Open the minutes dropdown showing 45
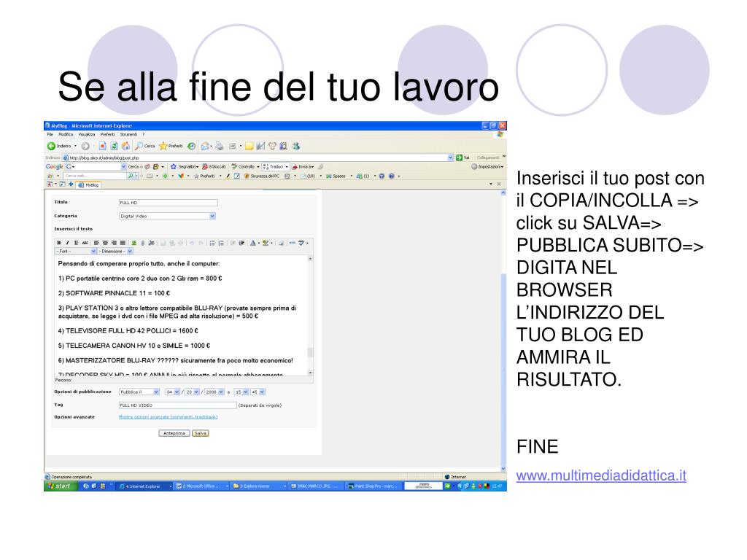The image size is (747, 560). 258,392
